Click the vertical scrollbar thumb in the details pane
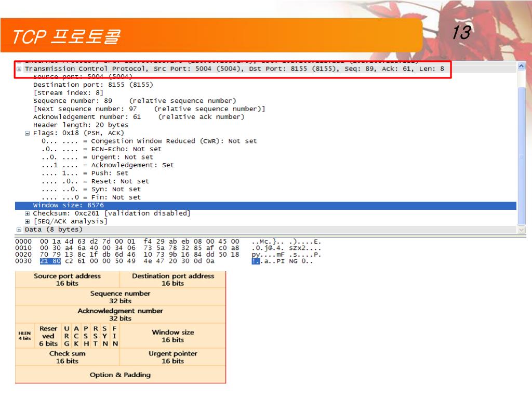The height and width of the screenshot is (399, 532). coord(522,156)
